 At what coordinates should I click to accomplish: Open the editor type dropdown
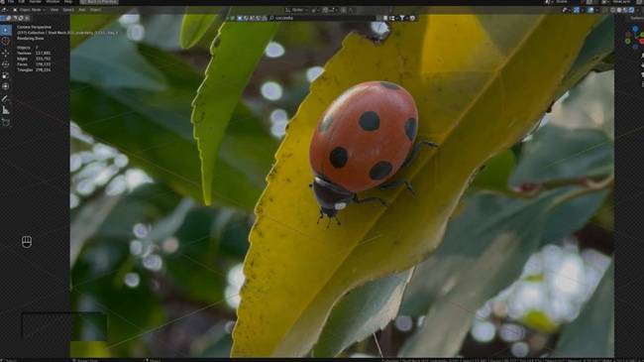(x=5, y=10)
